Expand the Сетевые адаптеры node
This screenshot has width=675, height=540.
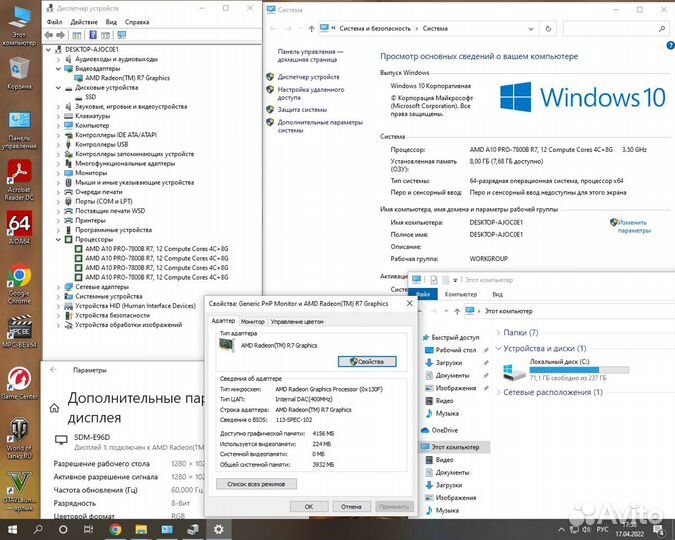[58, 287]
